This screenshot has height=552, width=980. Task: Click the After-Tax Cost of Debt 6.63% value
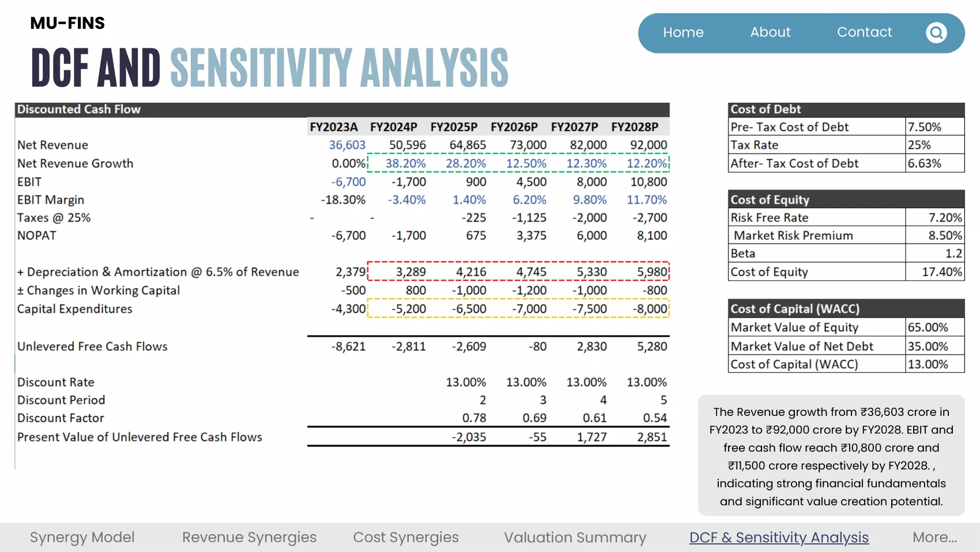(x=934, y=163)
